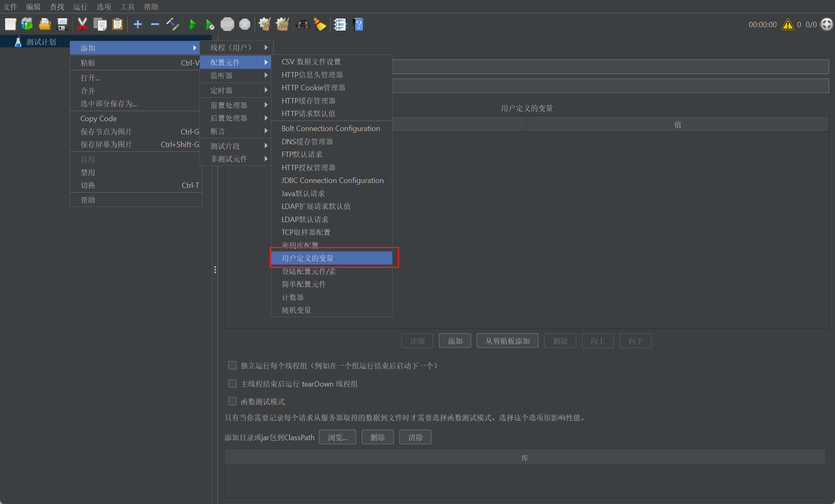
Task: Choose CSV 数据文件设置 option
Action: [x=332, y=61]
